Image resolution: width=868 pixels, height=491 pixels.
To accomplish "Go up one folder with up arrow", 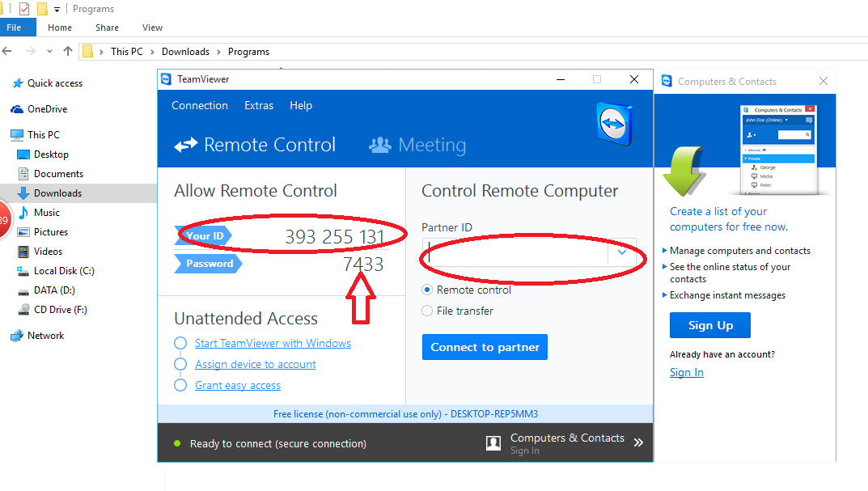I will (x=67, y=51).
